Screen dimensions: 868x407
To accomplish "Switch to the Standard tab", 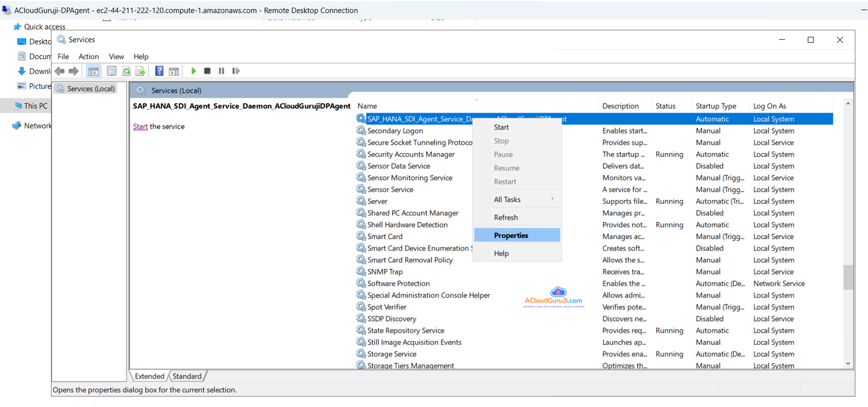I will pyautogui.click(x=187, y=376).
